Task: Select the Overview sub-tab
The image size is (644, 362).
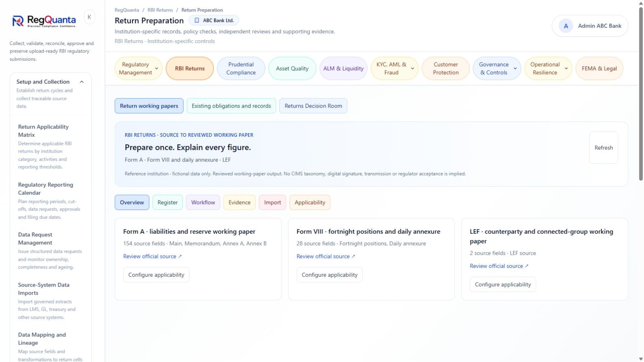Action: (x=132, y=203)
